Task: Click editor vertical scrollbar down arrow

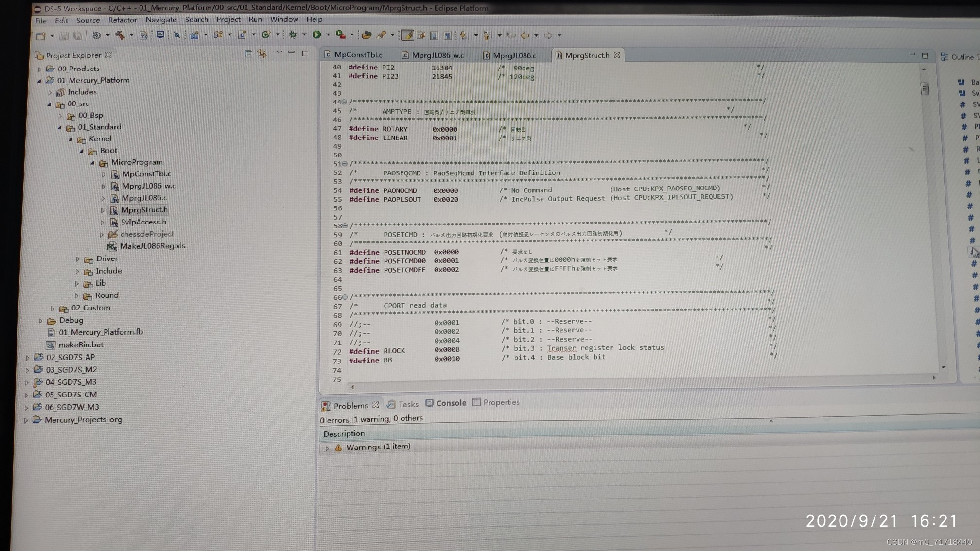Action: (x=944, y=367)
